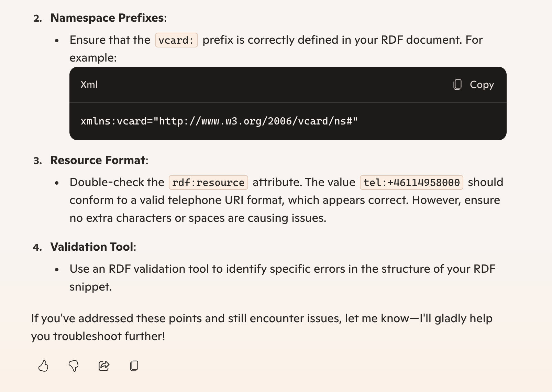The height and width of the screenshot is (392, 552).
Task: Click the list number 2 marker
Action: coord(38,18)
